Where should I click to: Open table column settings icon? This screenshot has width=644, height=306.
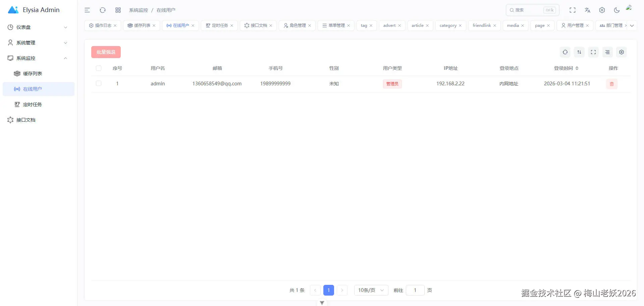click(622, 52)
